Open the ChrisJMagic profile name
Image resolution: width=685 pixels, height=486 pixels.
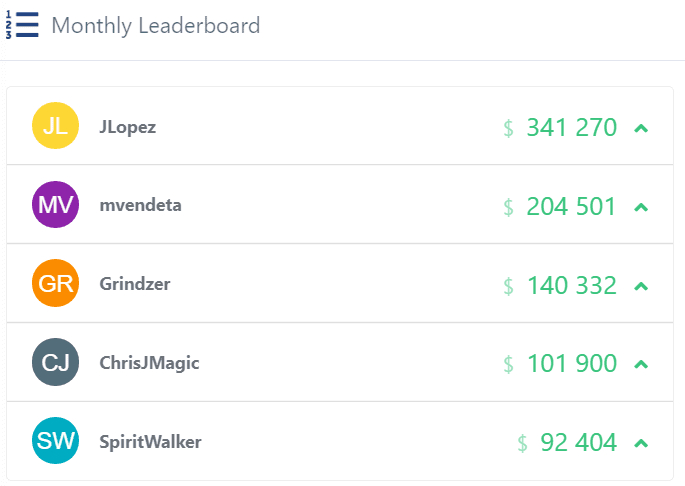(x=149, y=363)
